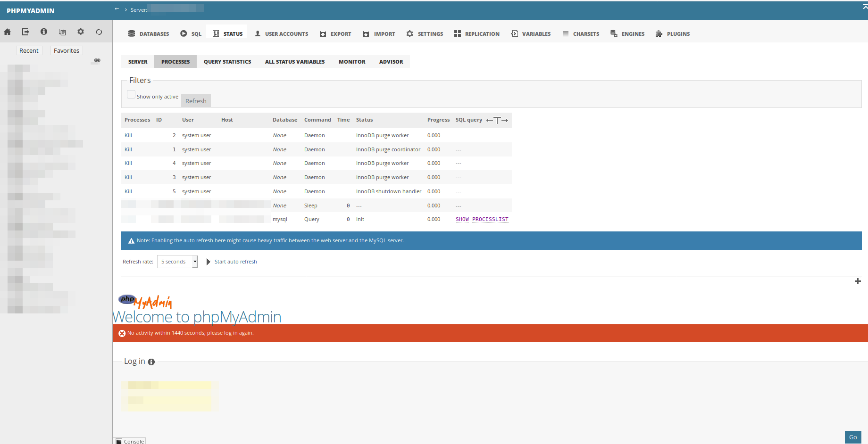Viewport: 868px width, 444px height.
Task: Open the refresh rate dropdown showing 5 seconds
Action: click(177, 261)
